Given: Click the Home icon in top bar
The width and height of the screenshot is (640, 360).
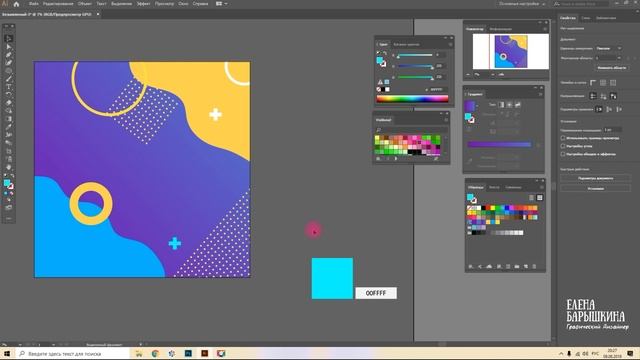Looking at the screenshot, I should click(16, 4).
